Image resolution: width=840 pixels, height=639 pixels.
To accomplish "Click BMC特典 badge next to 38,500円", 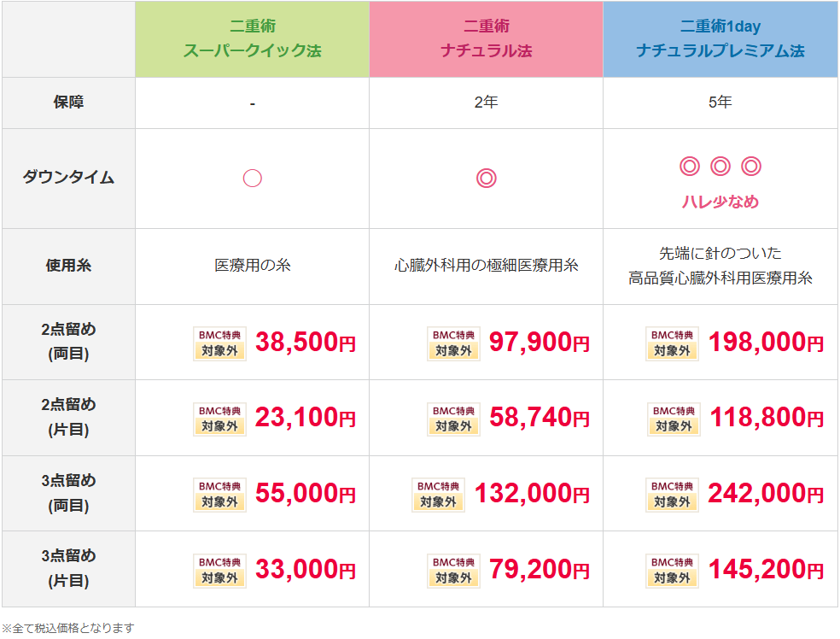I will 219,343.
